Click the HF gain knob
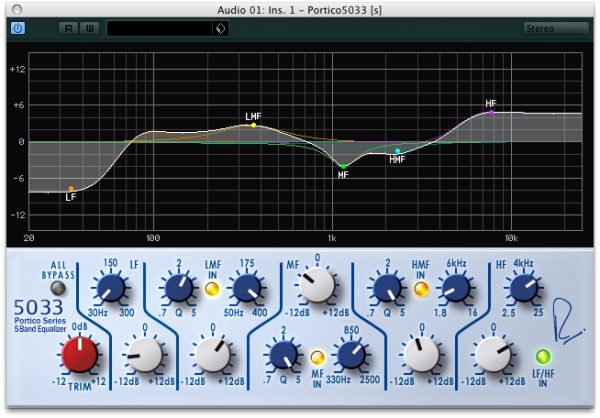600x418 pixels. point(493,354)
